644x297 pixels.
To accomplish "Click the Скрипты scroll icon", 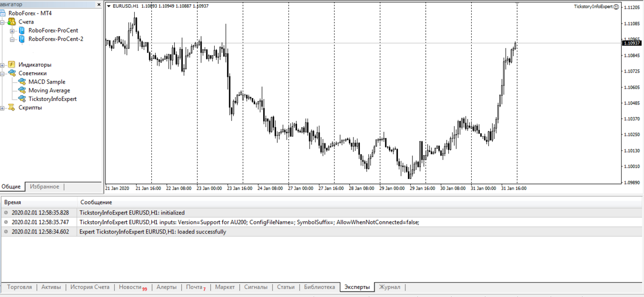I will [11, 107].
